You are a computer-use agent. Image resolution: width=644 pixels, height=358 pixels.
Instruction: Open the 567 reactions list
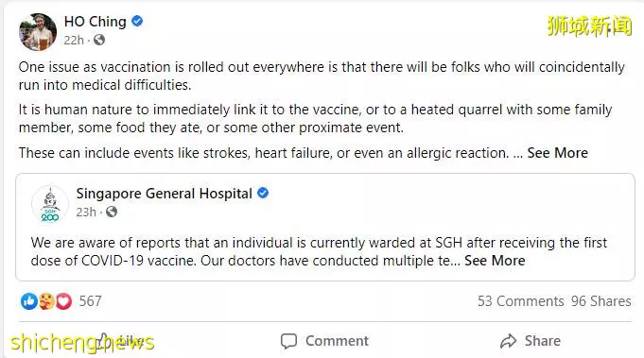click(90, 301)
